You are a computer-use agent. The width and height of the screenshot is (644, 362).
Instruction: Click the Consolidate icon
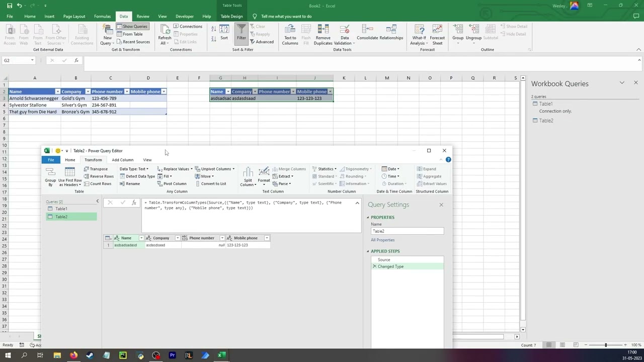pyautogui.click(x=367, y=32)
